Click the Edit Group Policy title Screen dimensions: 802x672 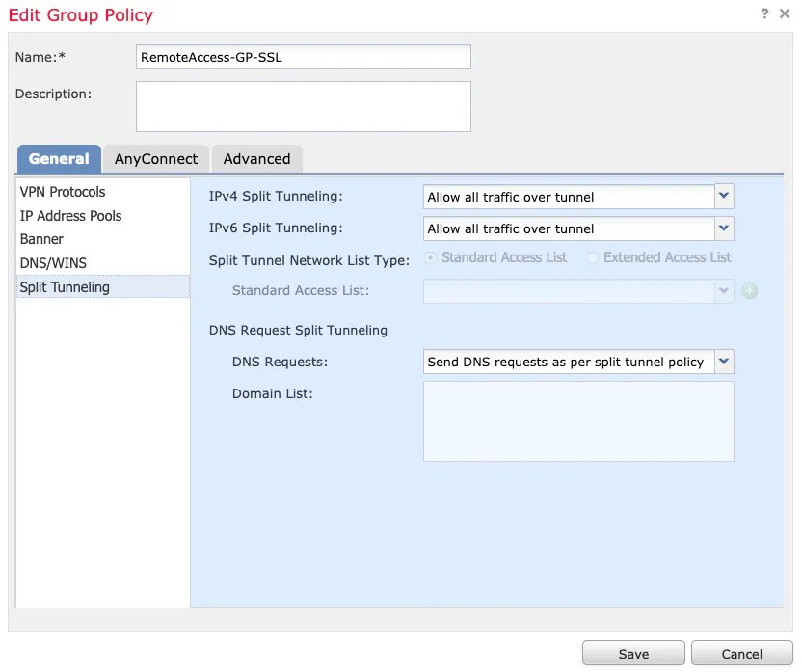pyautogui.click(x=81, y=14)
